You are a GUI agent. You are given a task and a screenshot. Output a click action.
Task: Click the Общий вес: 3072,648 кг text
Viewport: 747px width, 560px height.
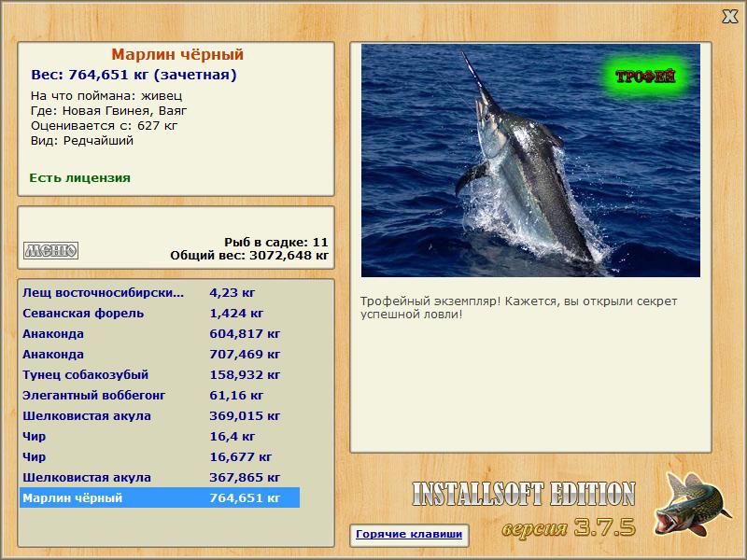pyautogui.click(x=249, y=255)
